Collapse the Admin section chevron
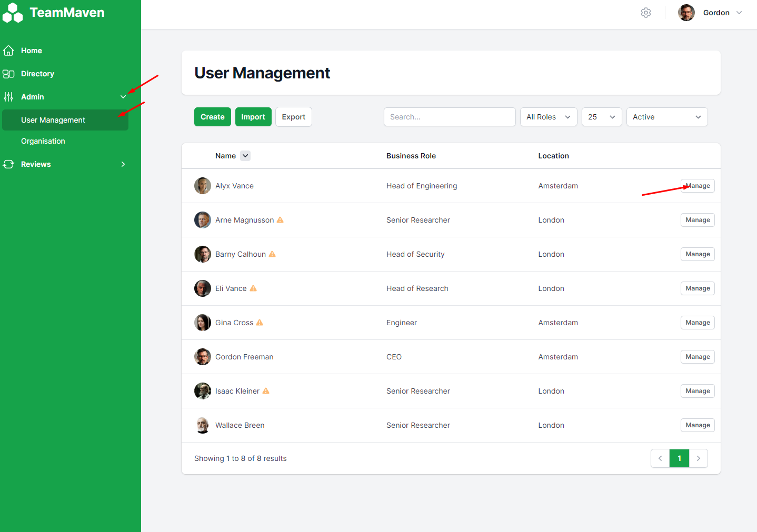The image size is (757, 532). coord(123,97)
